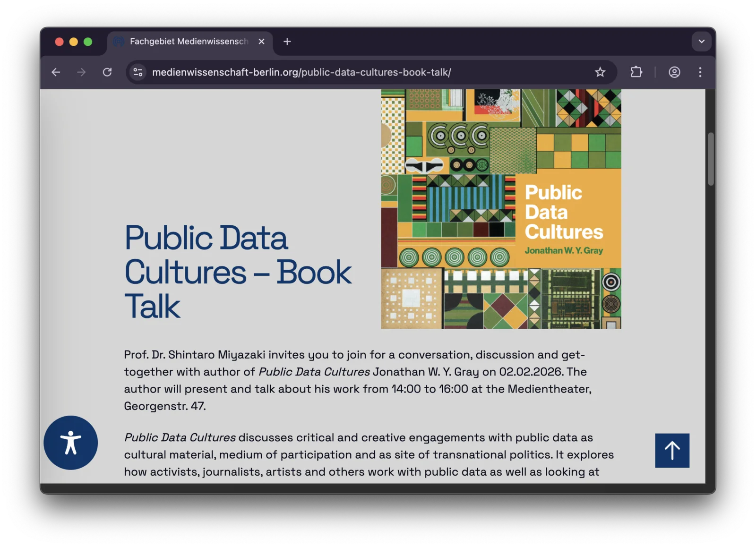Click the scroll-to-top arrow button

tap(671, 450)
